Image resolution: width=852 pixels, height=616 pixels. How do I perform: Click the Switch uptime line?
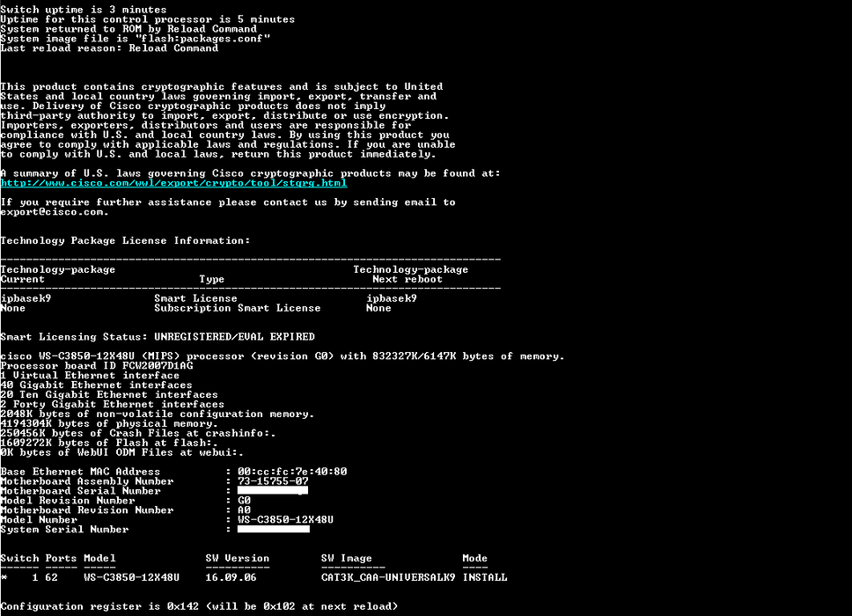click(x=83, y=10)
